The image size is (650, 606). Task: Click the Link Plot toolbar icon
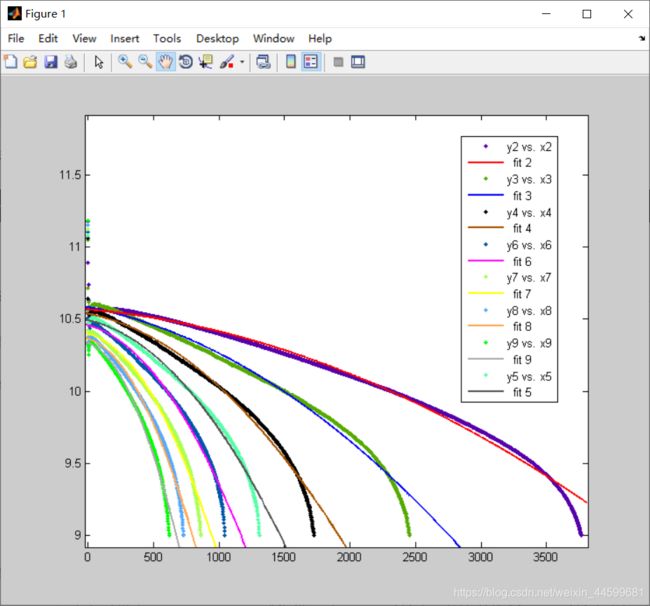click(263, 62)
